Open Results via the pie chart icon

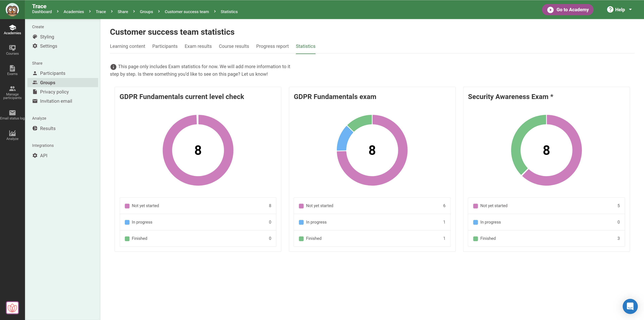coord(35,128)
